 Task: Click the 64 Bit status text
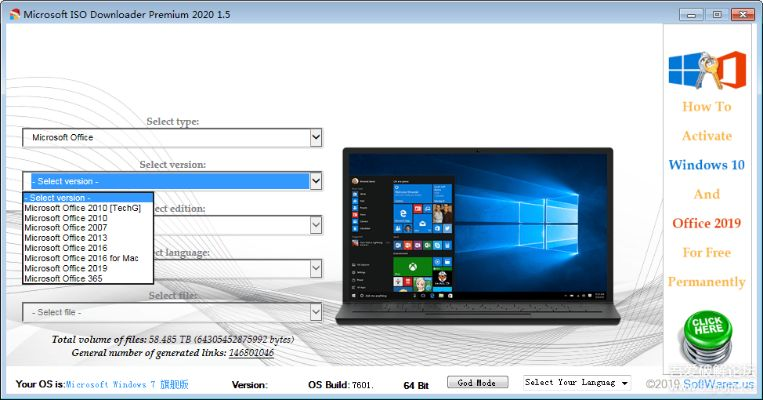pos(416,385)
